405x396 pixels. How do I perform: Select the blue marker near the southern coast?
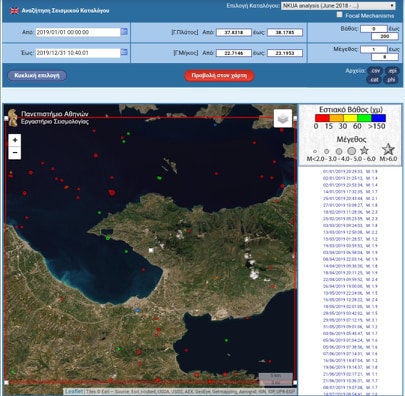coord(137,310)
